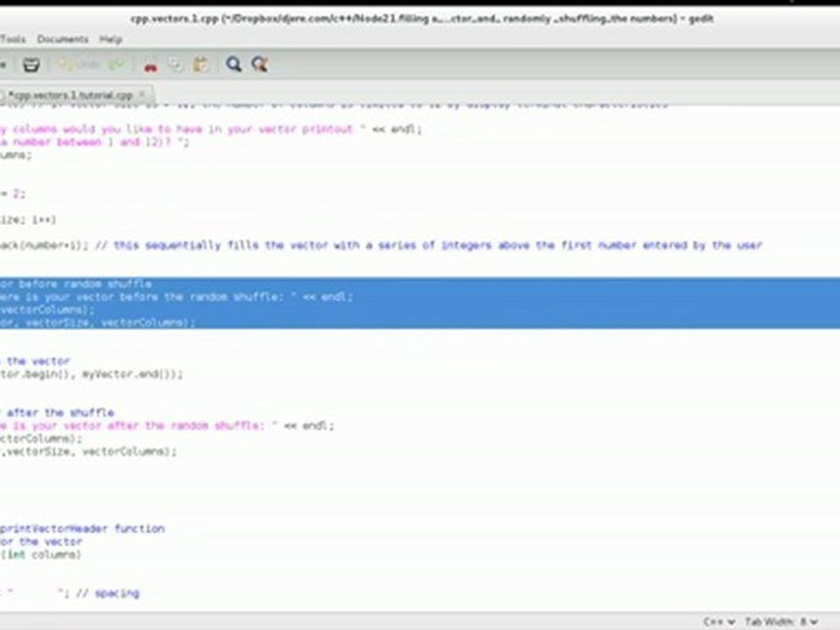Image resolution: width=840 pixels, height=630 pixels.
Task: Click the line 'number between 1 and 12'
Action: pyautogui.click(x=94, y=142)
